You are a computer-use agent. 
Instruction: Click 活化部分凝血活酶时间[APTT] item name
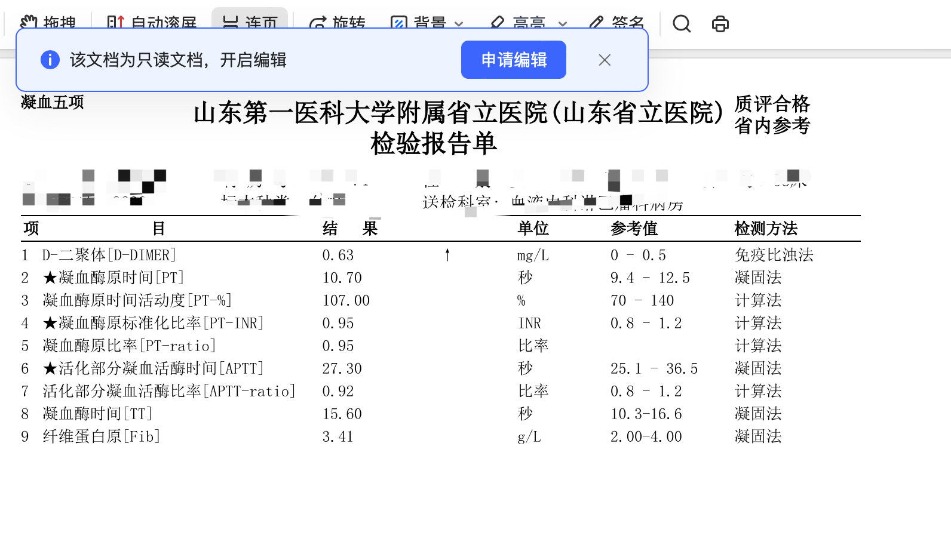pos(153,368)
